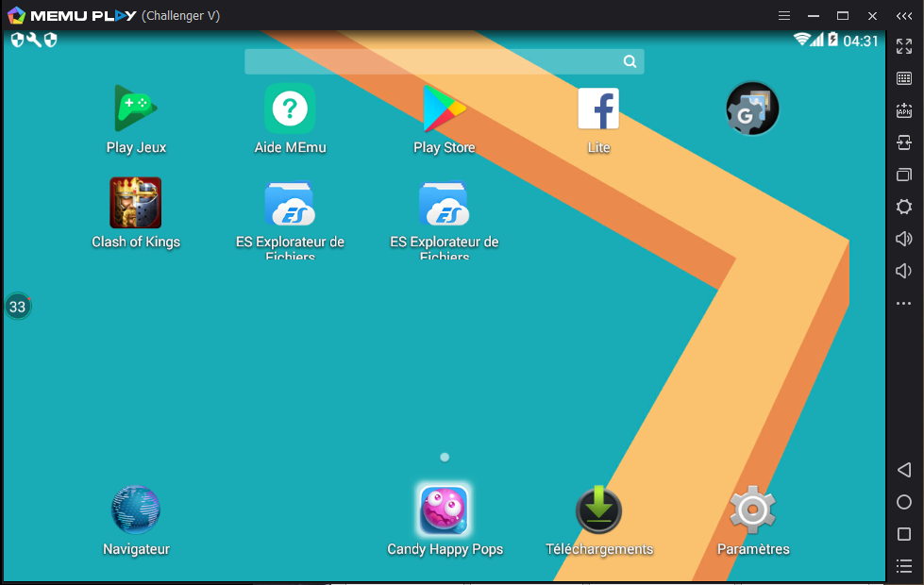Decrease volume using lower speaker icon
This screenshot has height=585, width=924.
tap(903, 271)
